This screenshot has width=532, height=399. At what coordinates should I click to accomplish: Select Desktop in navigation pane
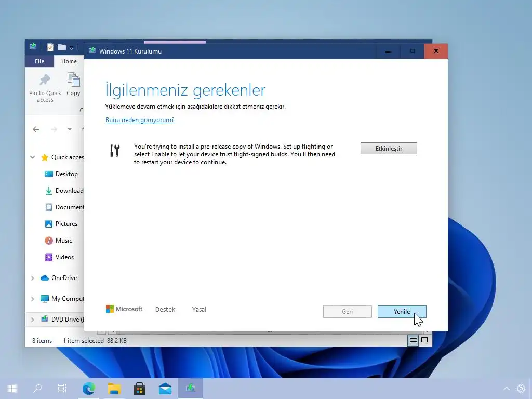(x=61, y=174)
